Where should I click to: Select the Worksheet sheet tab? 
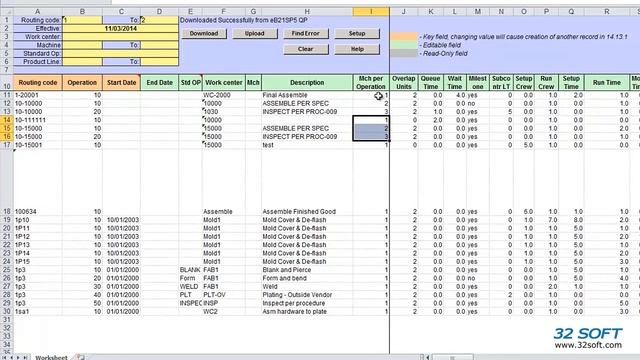(51, 357)
